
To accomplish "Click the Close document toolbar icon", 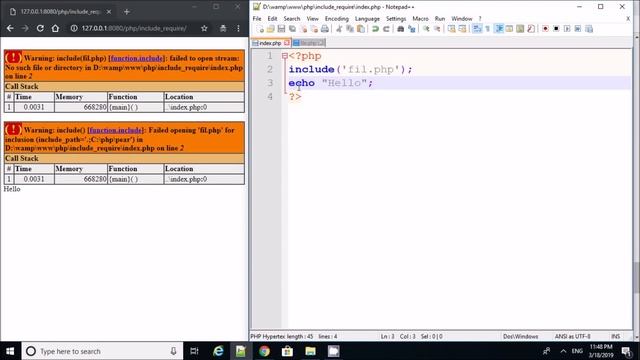I will click(x=303, y=29).
